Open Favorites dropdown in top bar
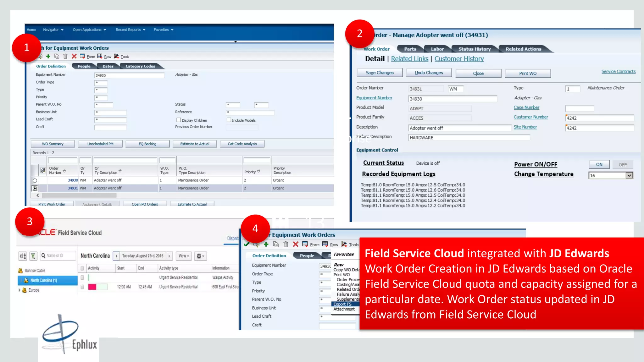Screen dimensions: 644x362 163,30
